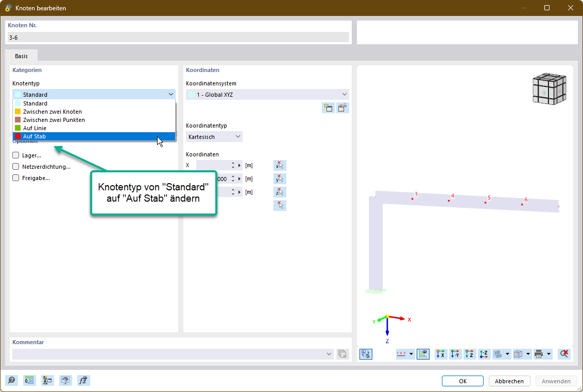This screenshot has width=583, height=392.
Task: Switch to the Basis tab
Action: (x=21, y=55)
